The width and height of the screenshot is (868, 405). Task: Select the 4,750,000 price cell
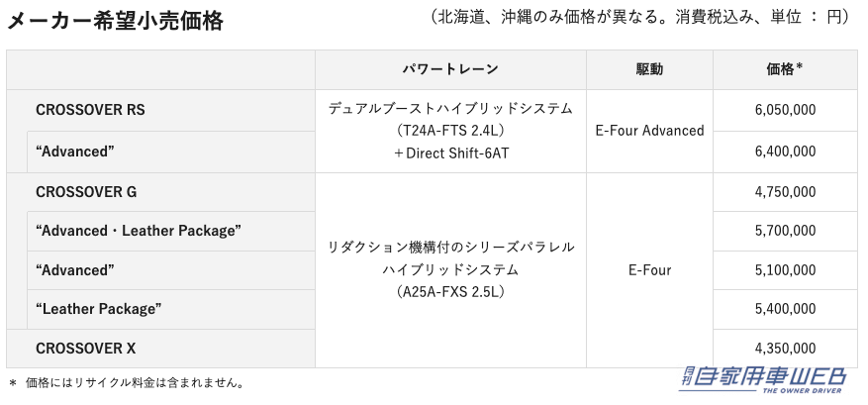click(x=785, y=191)
